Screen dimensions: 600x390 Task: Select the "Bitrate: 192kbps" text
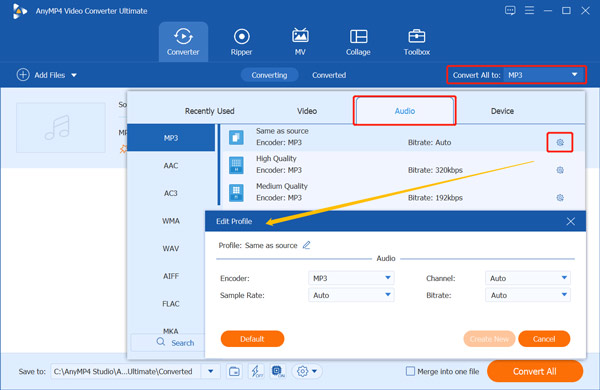435,197
